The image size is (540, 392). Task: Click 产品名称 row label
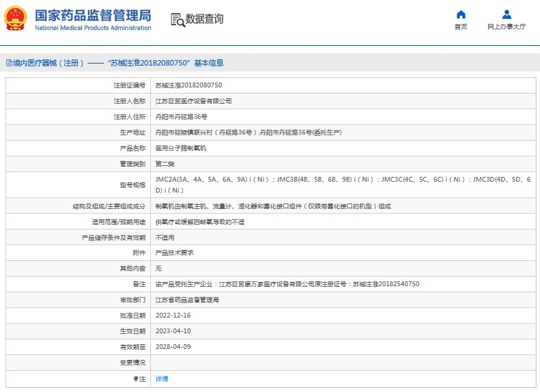[x=132, y=148]
